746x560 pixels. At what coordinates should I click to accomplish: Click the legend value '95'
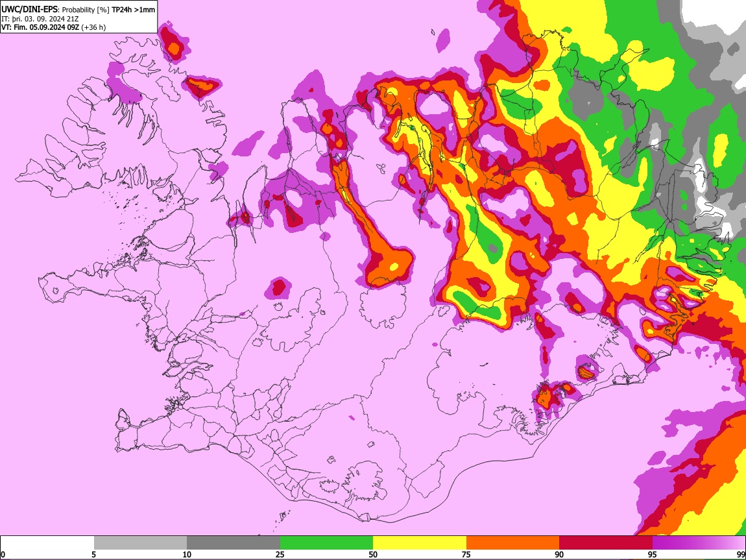[653, 555]
